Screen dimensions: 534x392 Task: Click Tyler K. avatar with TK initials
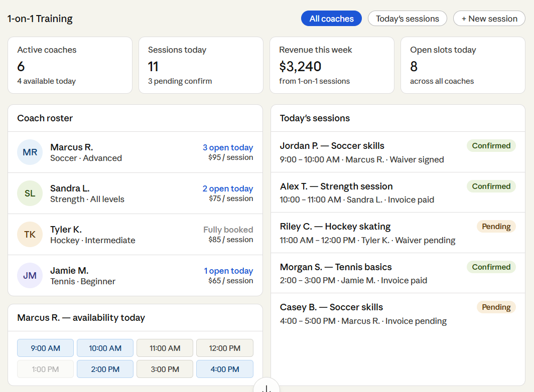[x=30, y=235]
